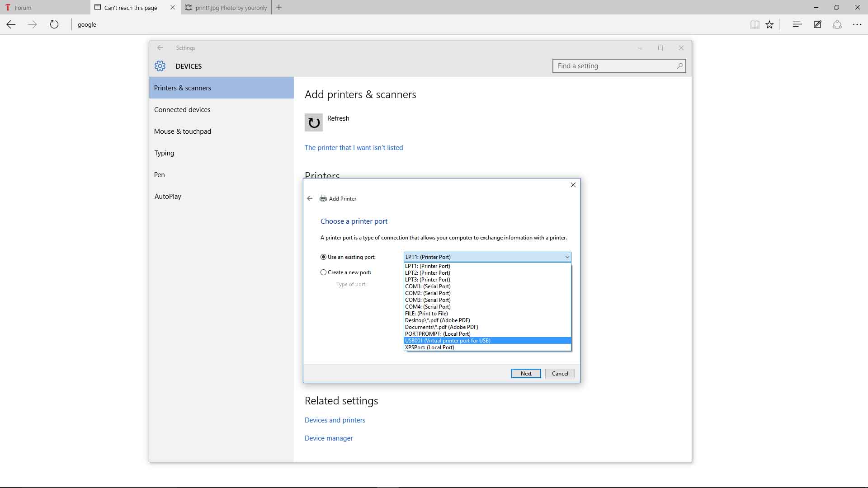Open Device manager from Related settings
The height and width of the screenshot is (488, 868).
(328, 438)
